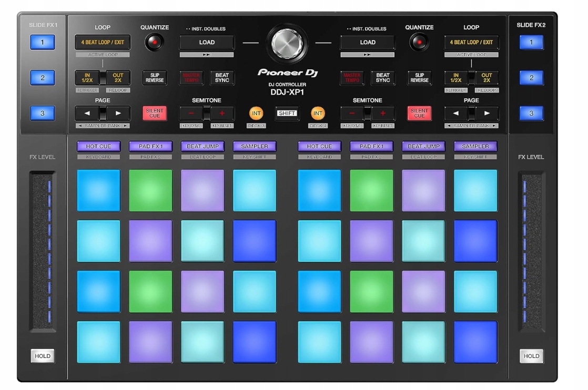
Task: Switch left pads to BEAT JUMP mode
Action: click(202, 147)
